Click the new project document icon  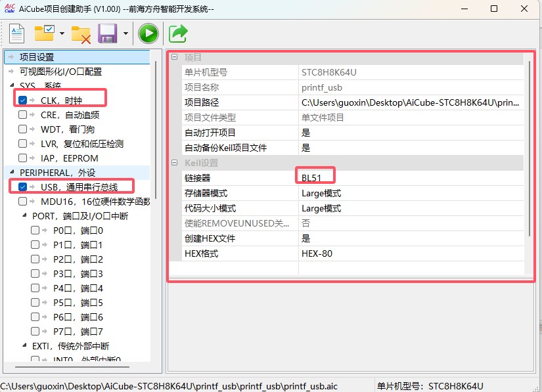(x=16, y=33)
